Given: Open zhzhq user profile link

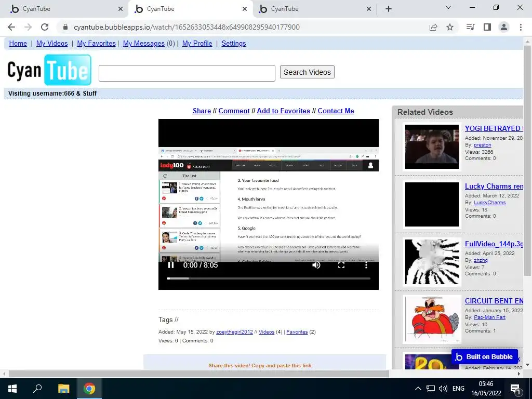Looking at the screenshot, I should tap(481, 260).
